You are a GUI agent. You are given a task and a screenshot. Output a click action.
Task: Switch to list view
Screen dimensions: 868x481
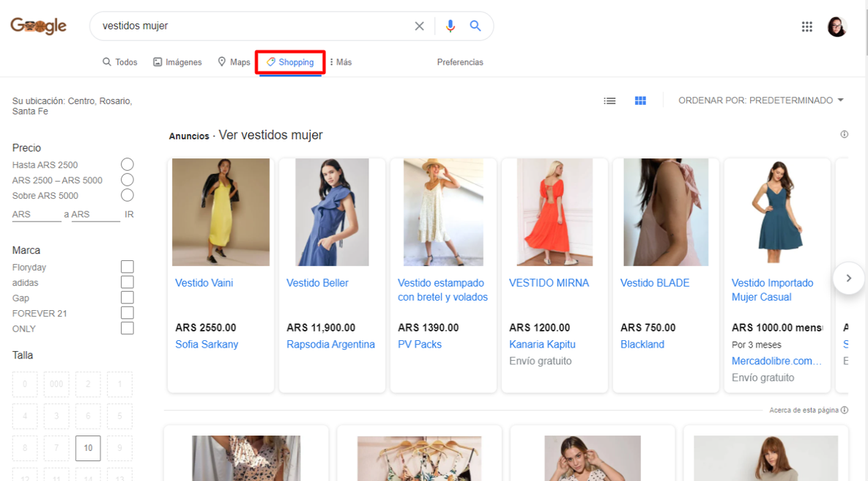[609, 101]
